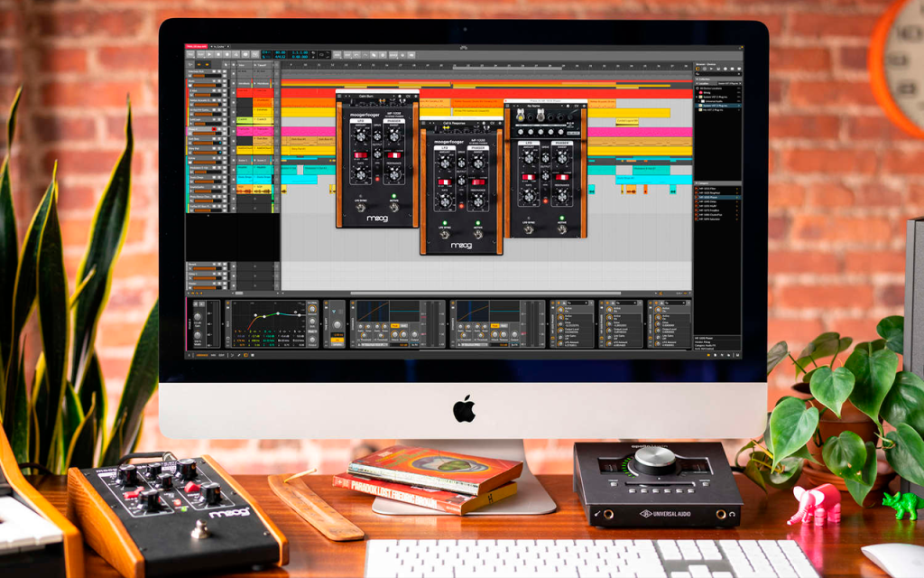The height and width of the screenshot is (578, 924).
Task: Toggle the ACTIVE footswitch on No Name plugin
Action: pos(562,229)
